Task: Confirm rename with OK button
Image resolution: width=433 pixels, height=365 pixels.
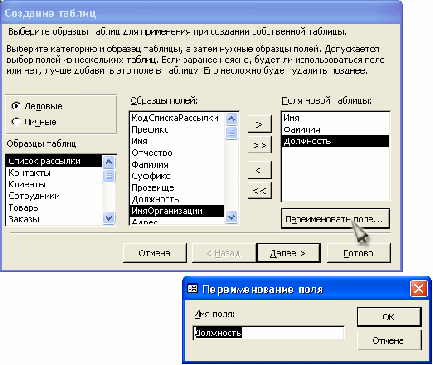Action: (x=389, y=316)
